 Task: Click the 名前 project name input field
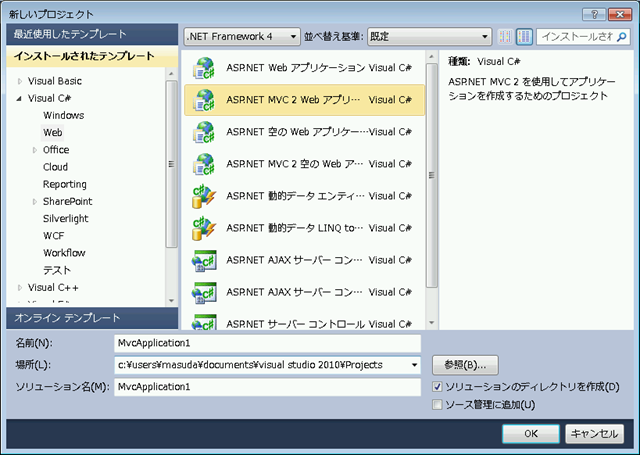[267, 343]
